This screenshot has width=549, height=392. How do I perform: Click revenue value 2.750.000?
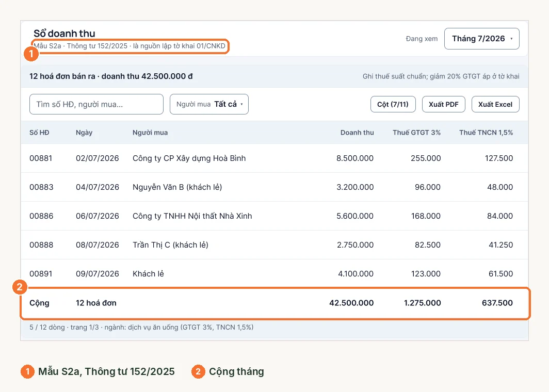(x=356, y=245)
